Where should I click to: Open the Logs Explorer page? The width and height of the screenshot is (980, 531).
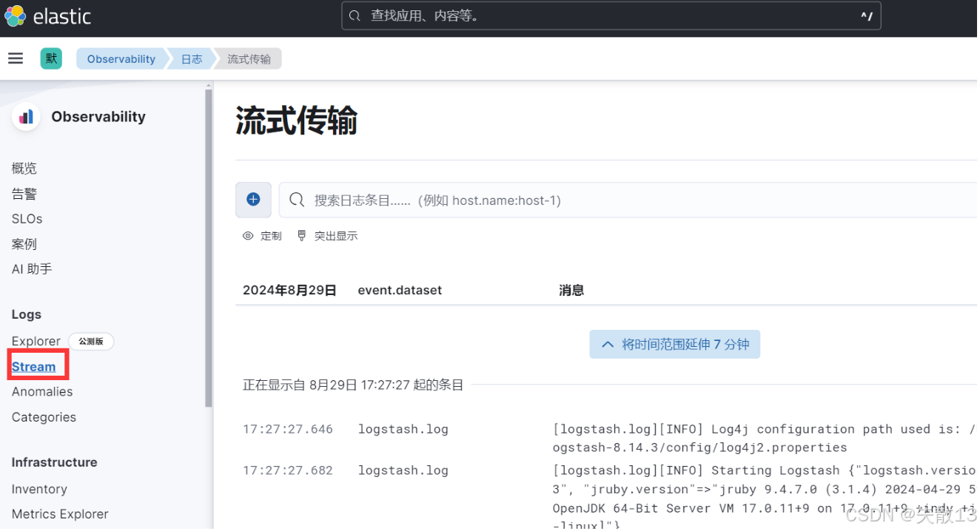[36, 341]
